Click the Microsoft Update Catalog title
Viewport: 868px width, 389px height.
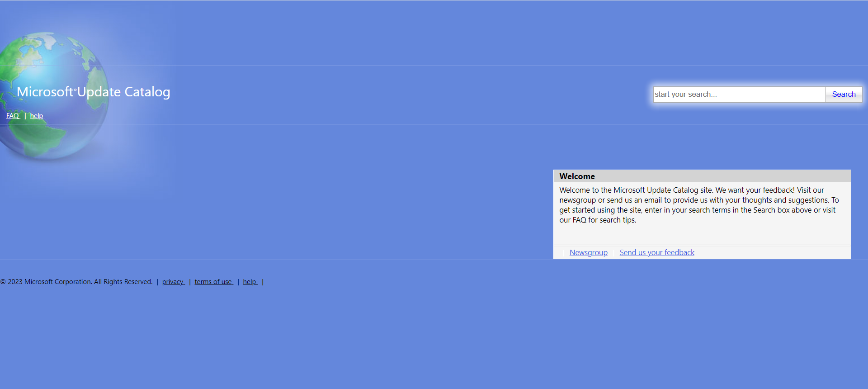[94, 92]
